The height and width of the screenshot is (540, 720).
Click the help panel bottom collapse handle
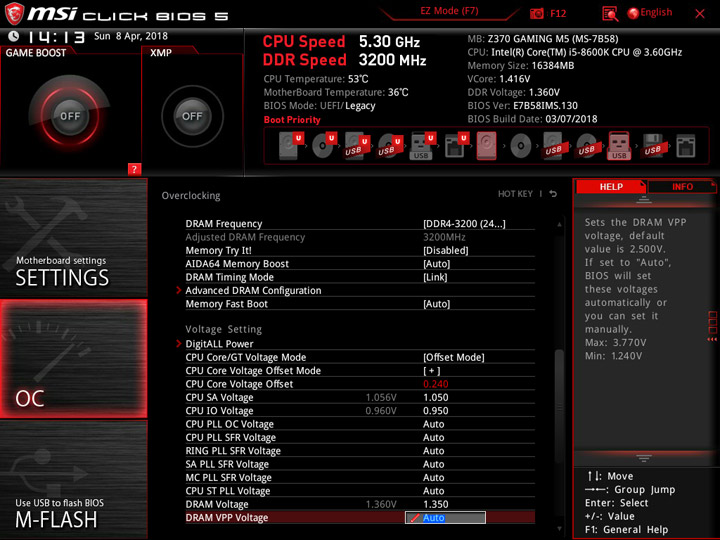coord(644,458)
